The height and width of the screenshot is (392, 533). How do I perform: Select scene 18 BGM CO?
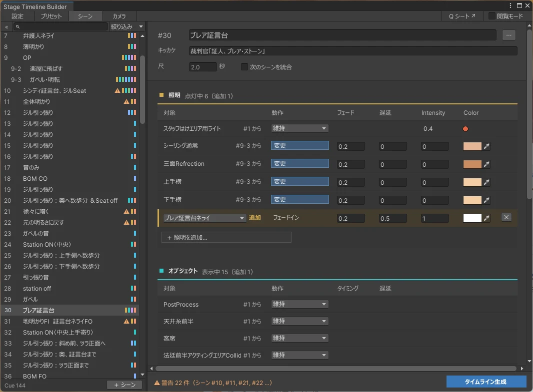[69, 178]
